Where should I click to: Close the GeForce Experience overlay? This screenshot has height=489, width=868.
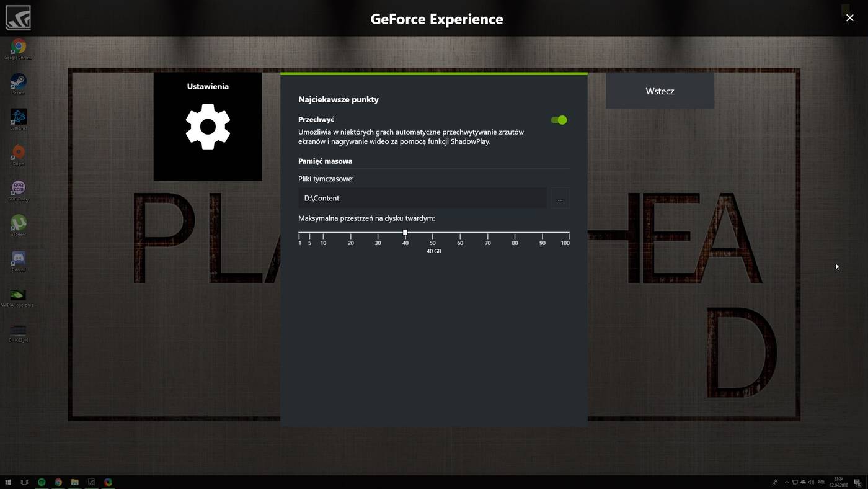click(x=849, y=18)
